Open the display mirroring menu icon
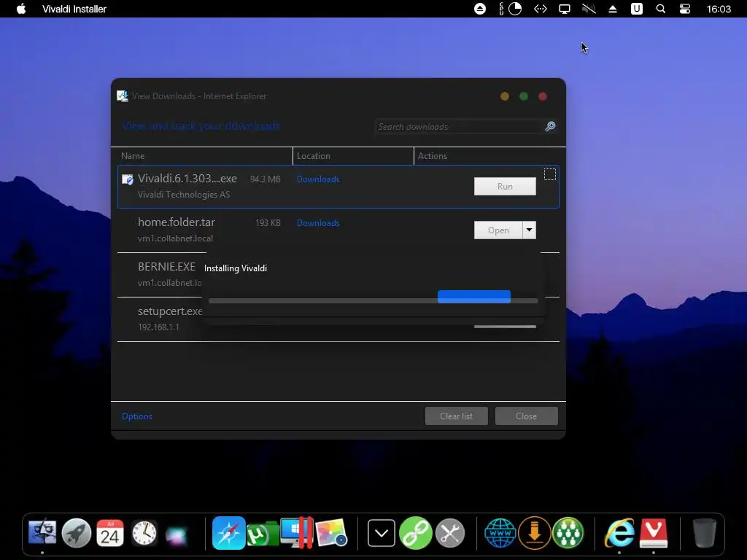Viewport: 747px width, 560px height. pyautogui.click(x=565, y=9)
